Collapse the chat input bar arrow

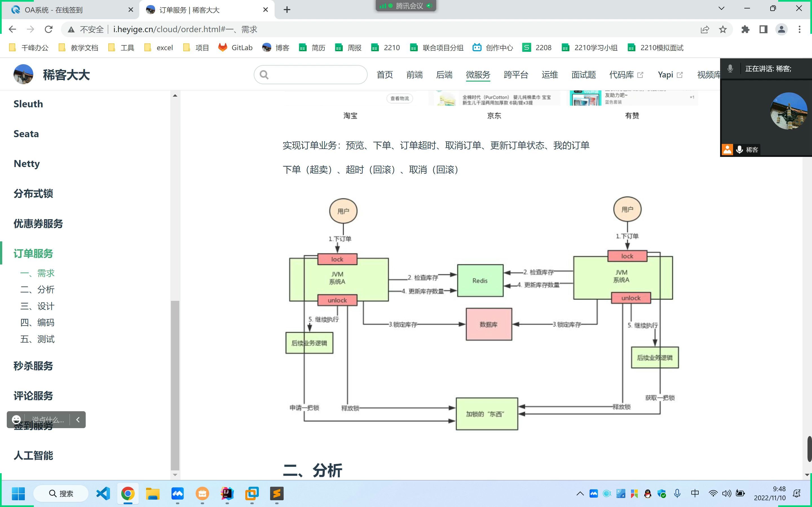point(78,419)
